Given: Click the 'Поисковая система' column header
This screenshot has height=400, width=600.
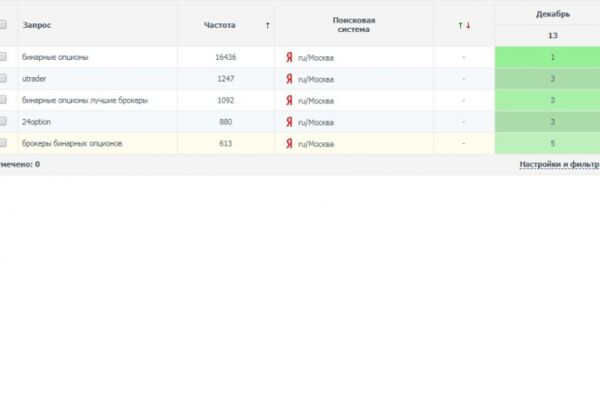Looking at the screenshot, I should 354,25.
